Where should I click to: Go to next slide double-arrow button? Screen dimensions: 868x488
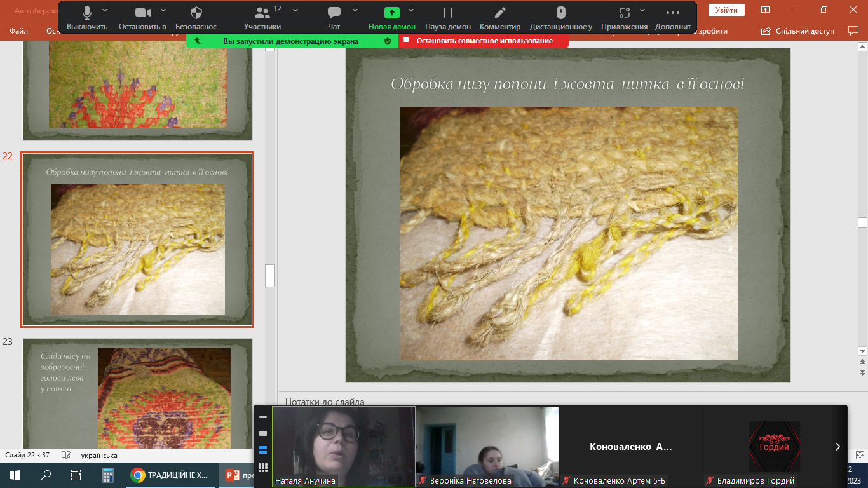point(862,372)
